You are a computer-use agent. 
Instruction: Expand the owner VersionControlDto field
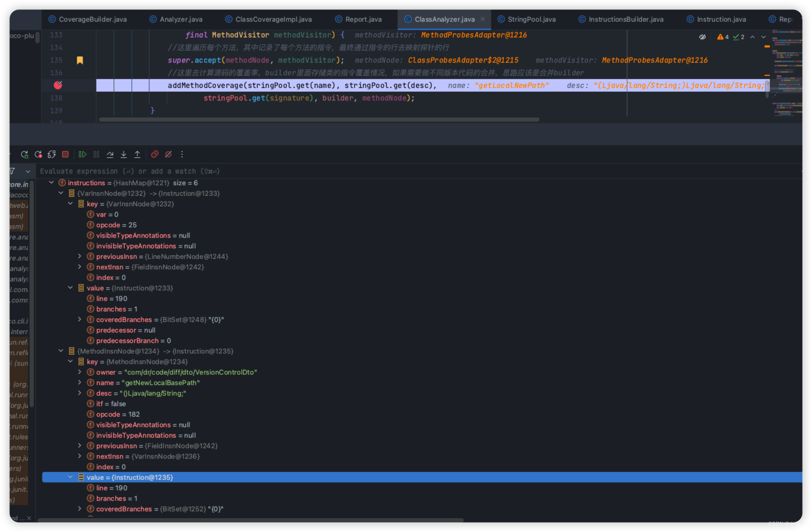click(79, 372)
